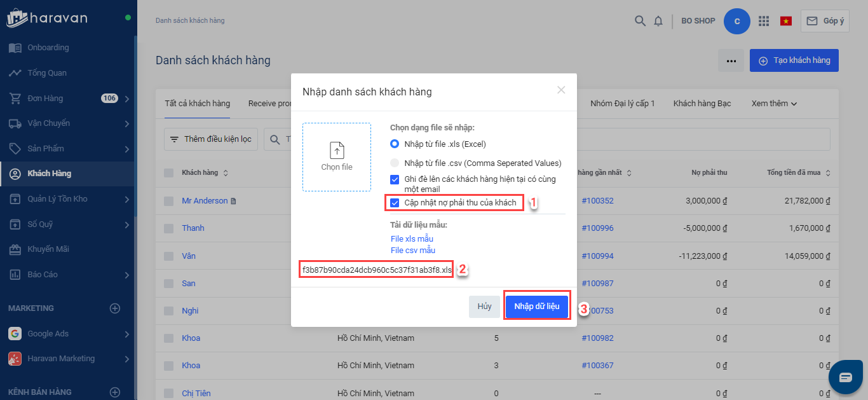This screenshot has width=868, height=400.
Task: Click the search magnifier icon in header
Action: click(x=640, y=21)
